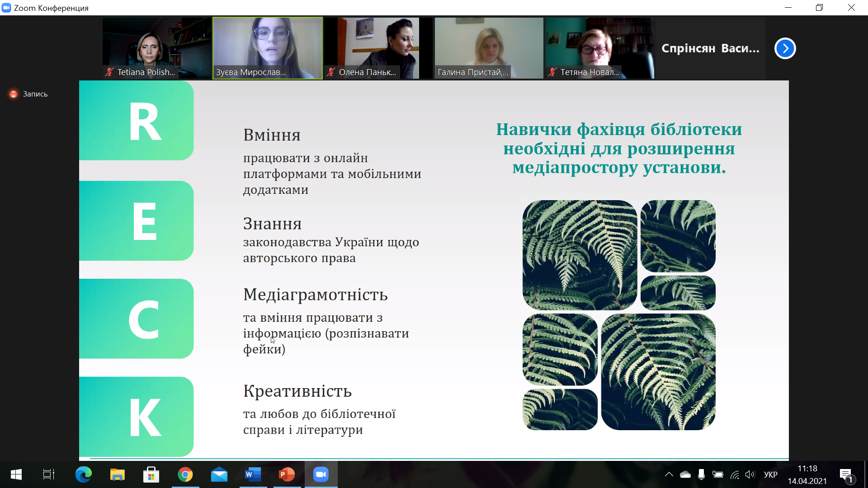
Task: Open the notification center icon
Action: [x=846, y=474]
